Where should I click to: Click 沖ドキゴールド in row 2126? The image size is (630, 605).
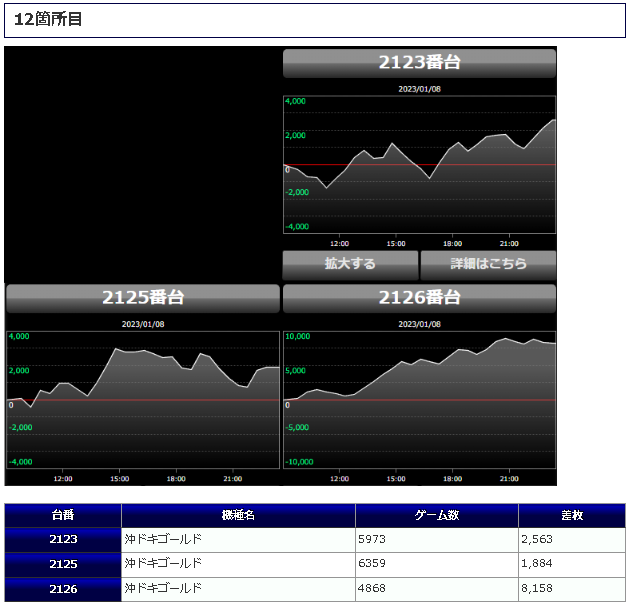(163, 589)
